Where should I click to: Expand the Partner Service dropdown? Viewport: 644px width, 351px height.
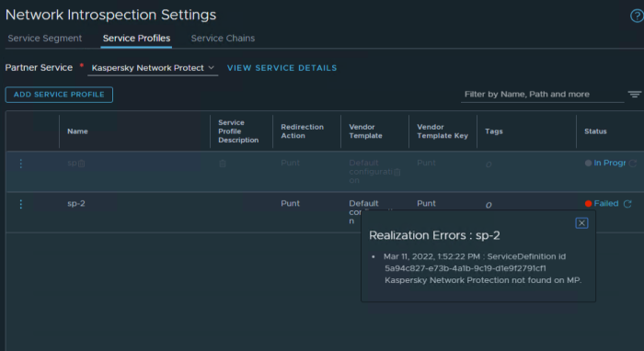point(153,68)
